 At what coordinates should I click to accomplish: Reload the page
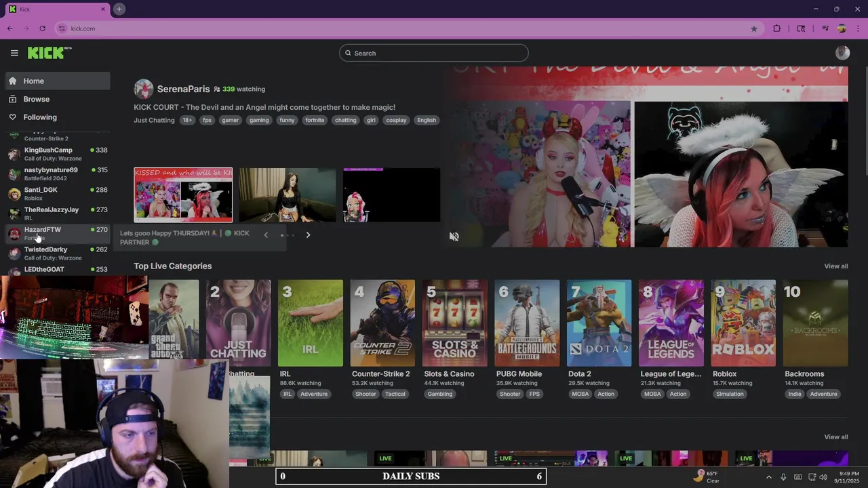click(42, 28)
